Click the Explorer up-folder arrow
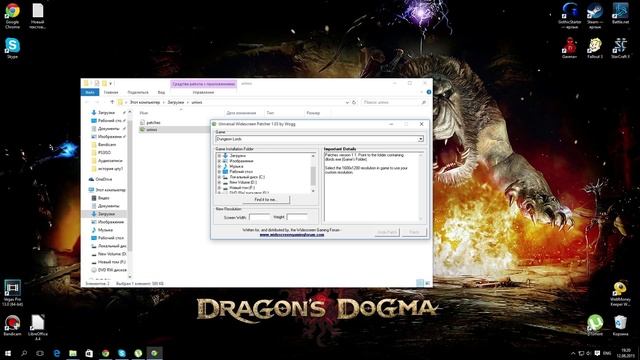Image resolution: width=640 pixels, height=360 pixels. (x=112, y=102)
